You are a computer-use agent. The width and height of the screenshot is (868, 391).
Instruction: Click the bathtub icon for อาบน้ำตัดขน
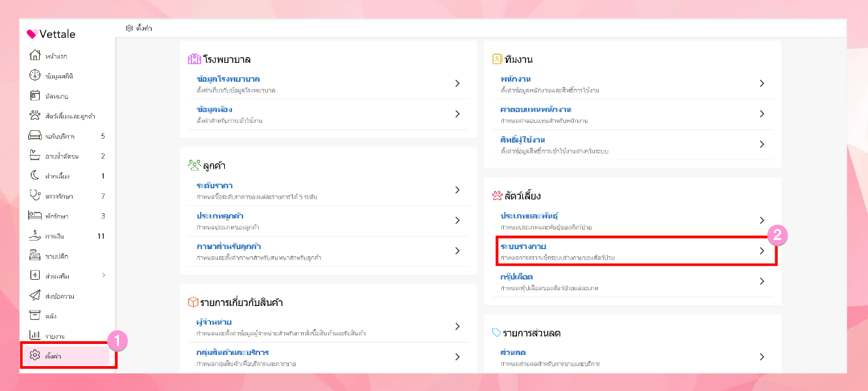point(35,156)
